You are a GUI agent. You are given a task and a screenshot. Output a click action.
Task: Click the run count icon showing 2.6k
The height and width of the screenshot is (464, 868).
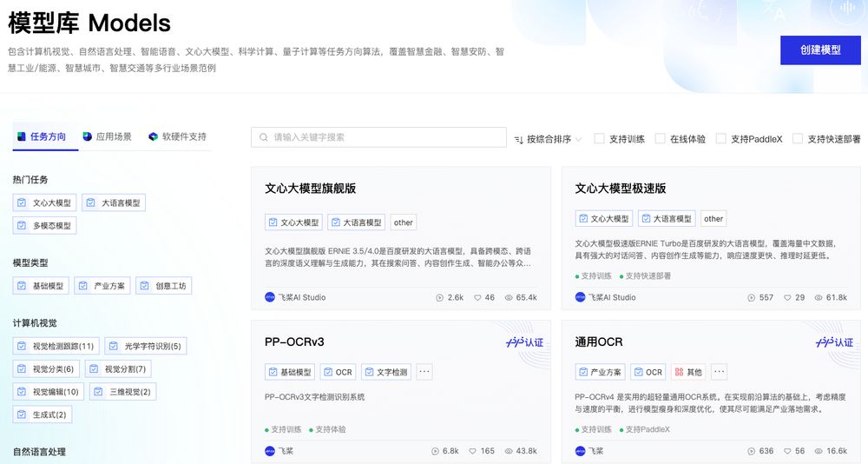439,298
